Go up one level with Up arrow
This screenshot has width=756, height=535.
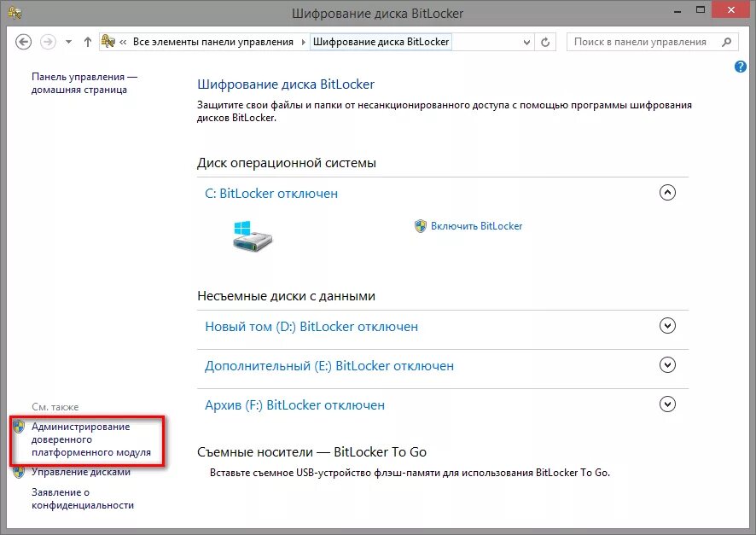tap(87, 42)
